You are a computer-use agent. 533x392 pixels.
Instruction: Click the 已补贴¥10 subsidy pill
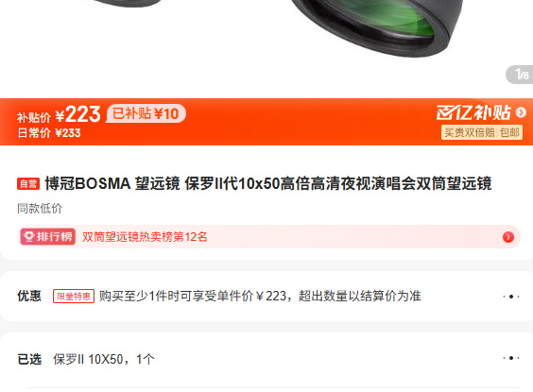(x=146, y=113)
